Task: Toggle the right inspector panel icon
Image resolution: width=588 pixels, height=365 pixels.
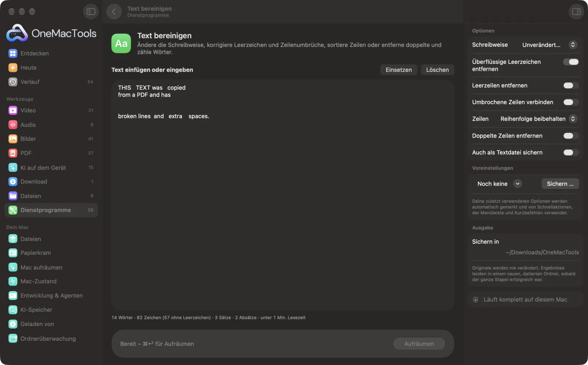Action: tap(576, 12)
